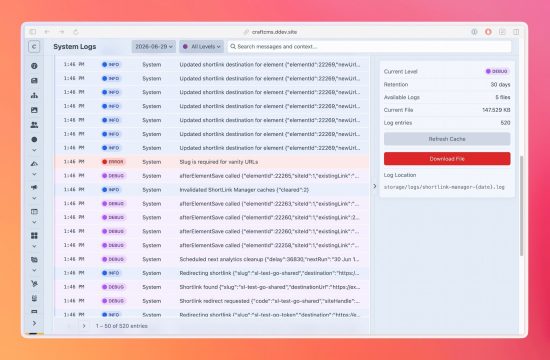
Task: Click the browser sidebar toggle icon
Action: [33, 32]
